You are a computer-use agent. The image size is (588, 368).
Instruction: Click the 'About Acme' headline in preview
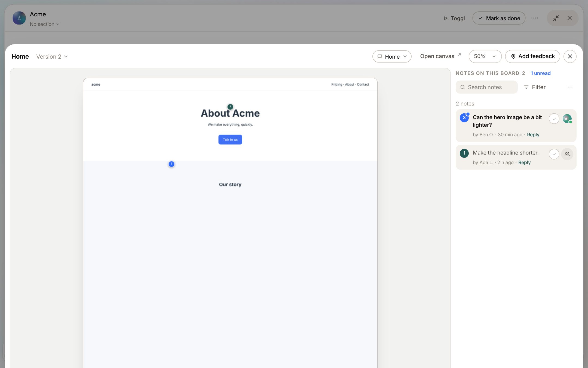pos(230,113)
